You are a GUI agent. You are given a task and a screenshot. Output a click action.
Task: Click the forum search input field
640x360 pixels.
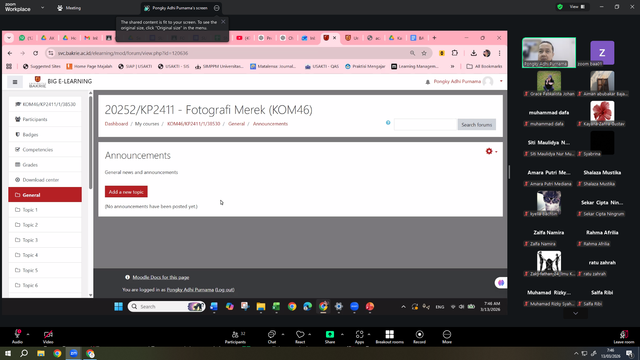(425, 124)
